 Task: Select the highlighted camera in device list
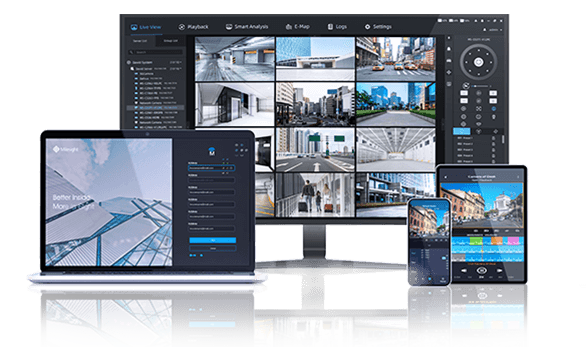[x=155, y=108]
